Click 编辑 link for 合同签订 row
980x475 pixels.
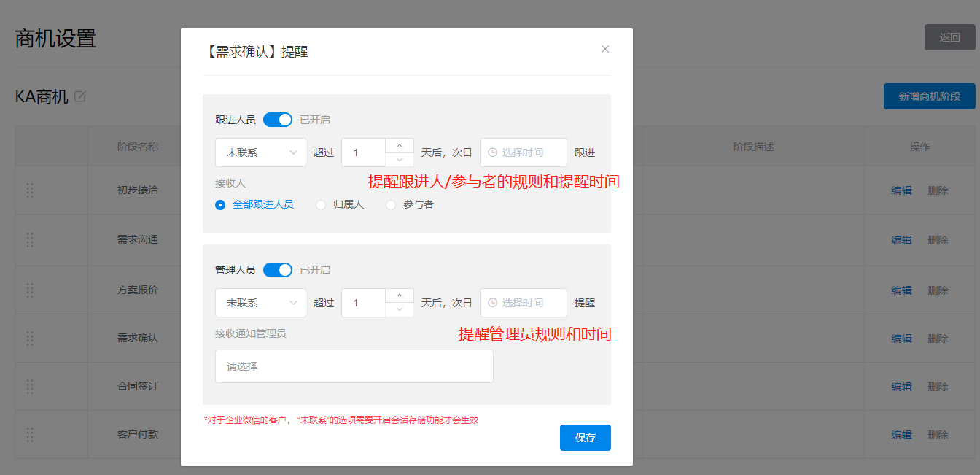pos(901,387)
